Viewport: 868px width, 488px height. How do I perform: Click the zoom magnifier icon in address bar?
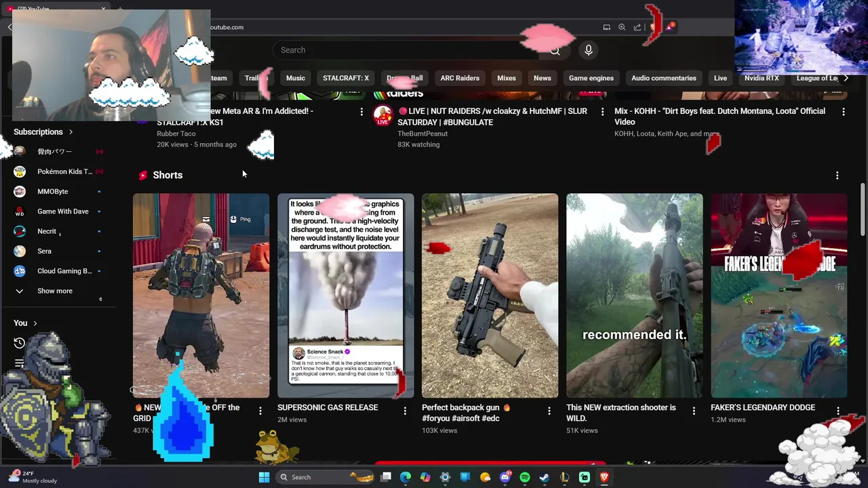(622, 27)
